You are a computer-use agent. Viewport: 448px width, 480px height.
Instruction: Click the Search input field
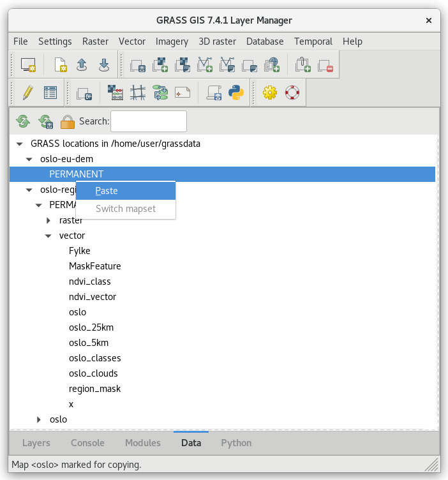point(149,121)
